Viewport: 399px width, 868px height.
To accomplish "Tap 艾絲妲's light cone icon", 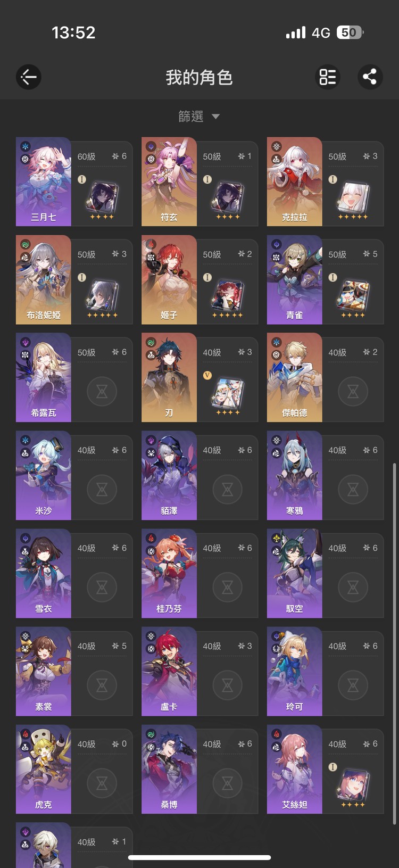I will 353,784.
